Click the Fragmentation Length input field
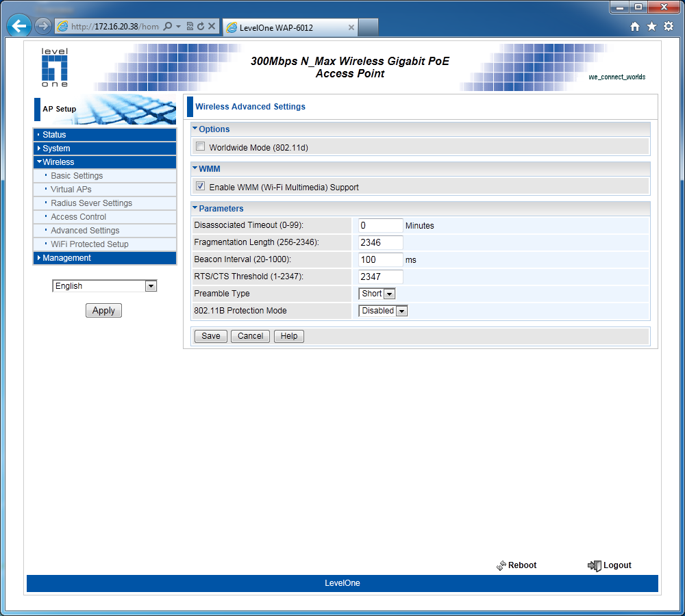This screenshot has width=685, height=616. [380, 243]
